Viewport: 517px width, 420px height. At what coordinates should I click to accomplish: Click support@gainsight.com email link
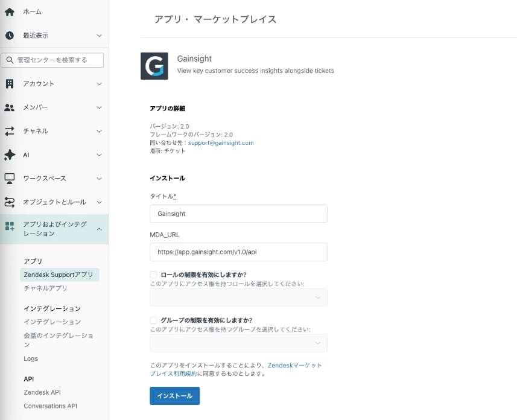point(221,143)
